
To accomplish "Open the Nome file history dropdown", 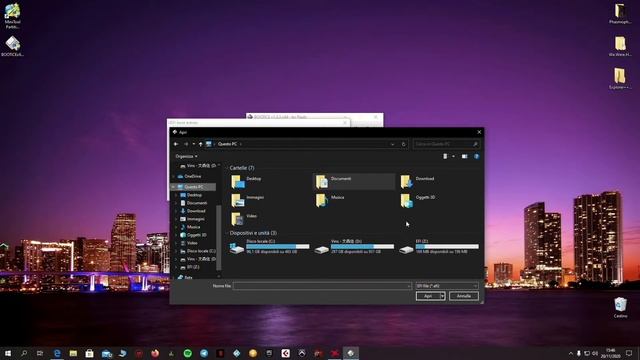I will tap(409, 286).
